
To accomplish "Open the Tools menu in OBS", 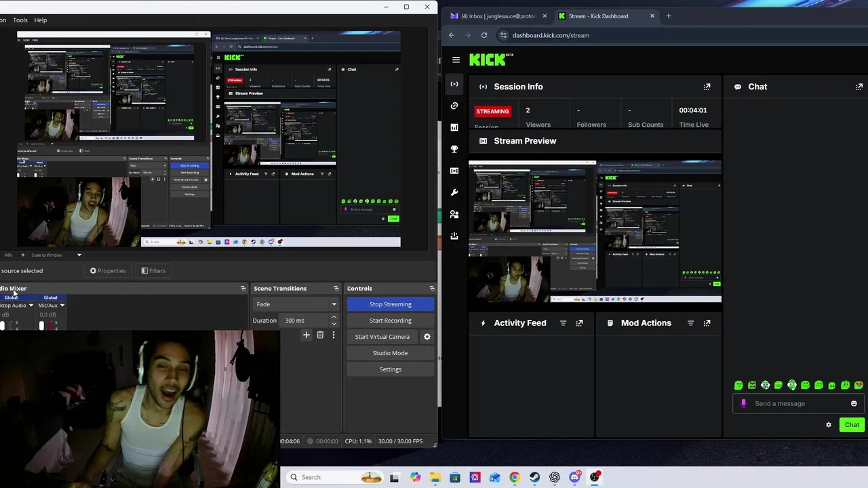I will pyautogui.click(x=20, y=20).
